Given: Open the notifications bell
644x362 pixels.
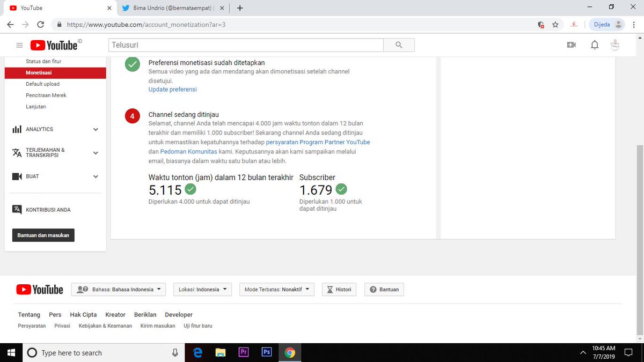Looking at the screenshot, I should (x=595, y=45).
